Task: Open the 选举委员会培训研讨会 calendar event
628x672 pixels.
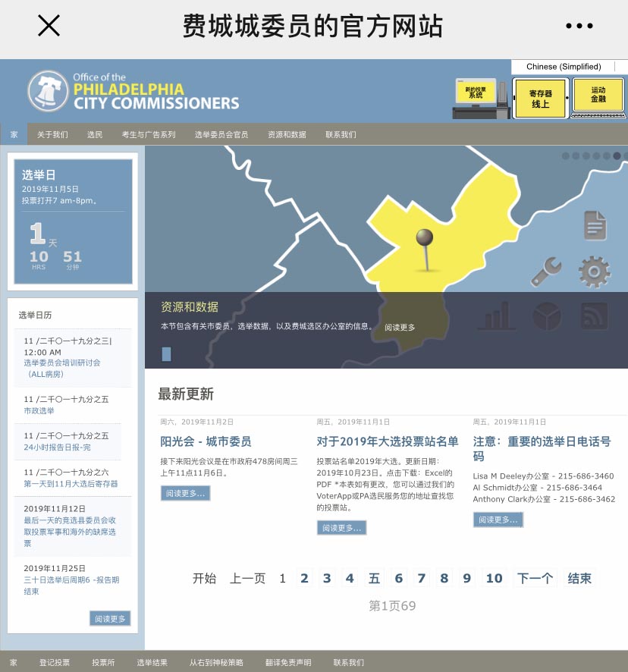Action: 62,368
